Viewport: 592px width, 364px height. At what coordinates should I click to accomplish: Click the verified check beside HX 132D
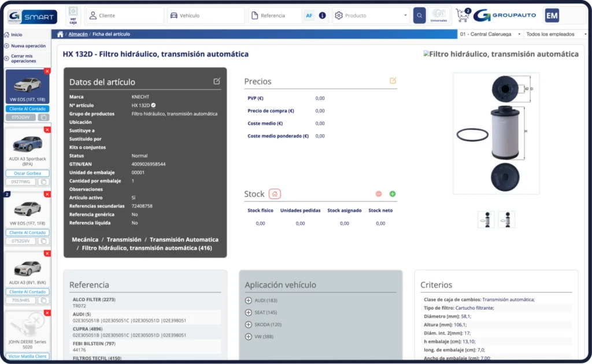point(153,105)
